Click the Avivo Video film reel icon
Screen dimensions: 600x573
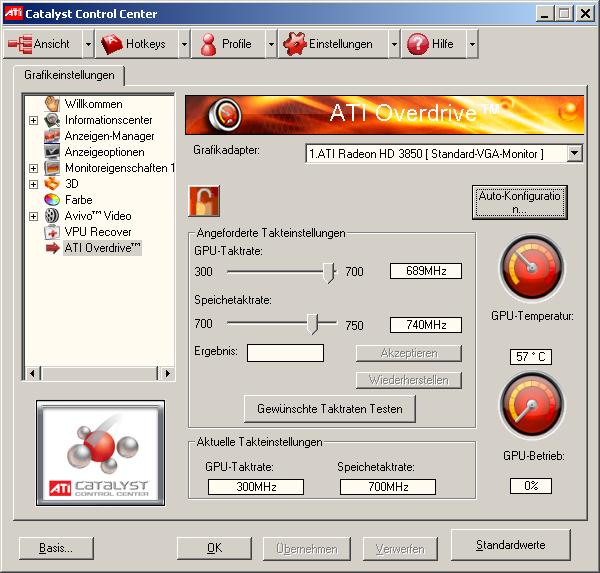[52, 216]
